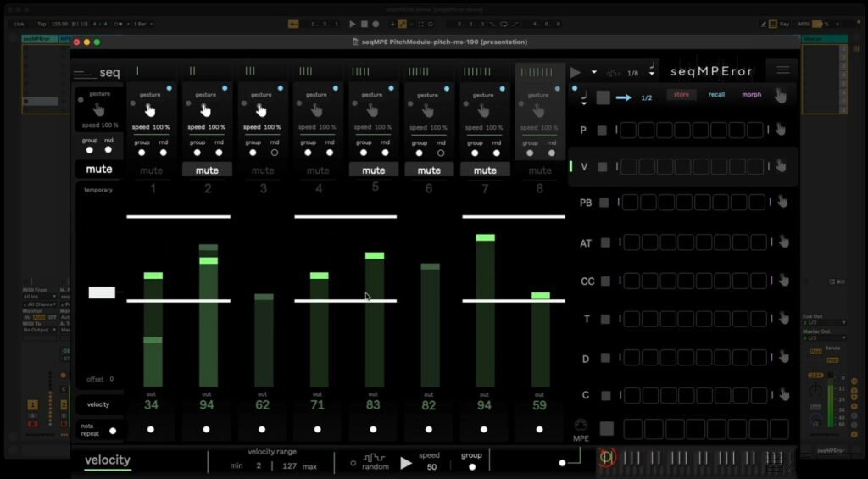Click the recall button
The image size is (868, 479).
point(716,95)
